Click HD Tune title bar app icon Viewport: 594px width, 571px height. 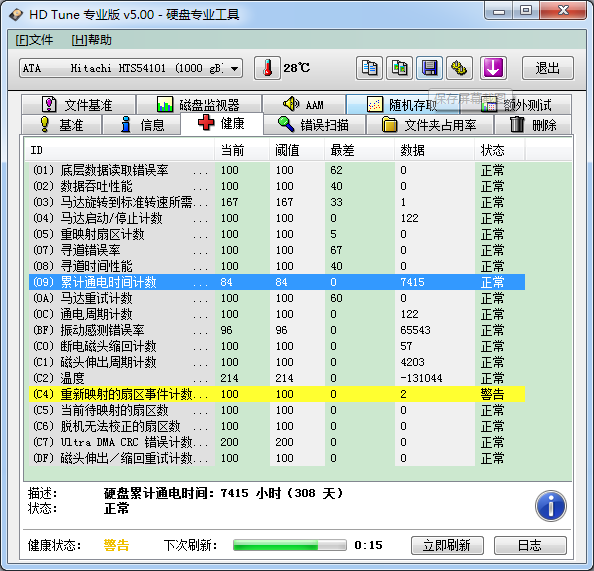[x=16, y=15]
